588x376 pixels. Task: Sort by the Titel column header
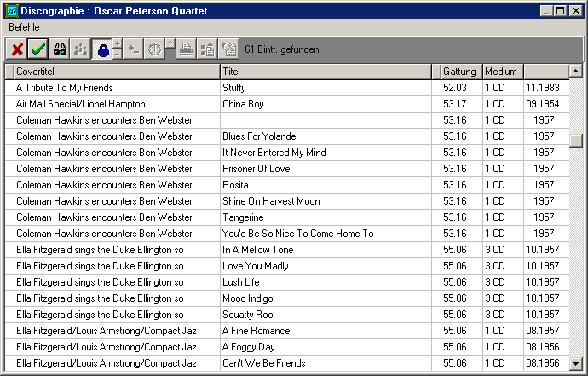tap(326, 72)
